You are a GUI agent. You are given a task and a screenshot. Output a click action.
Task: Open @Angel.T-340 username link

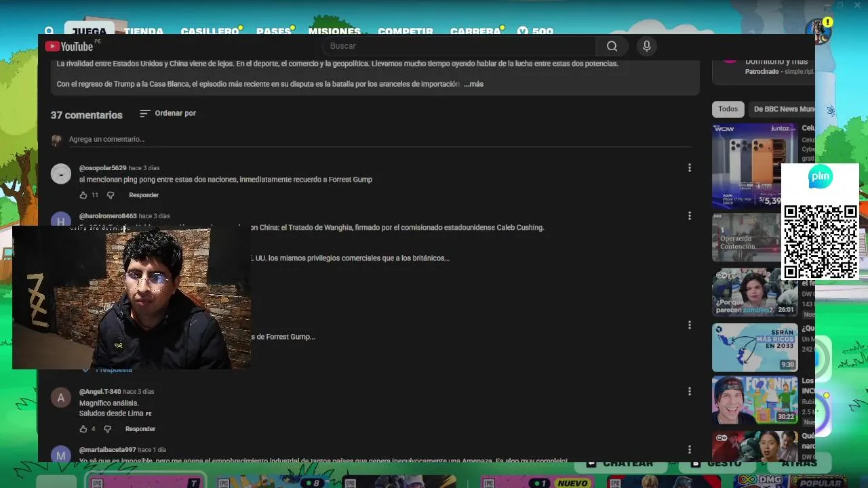[x=100, y=392]
